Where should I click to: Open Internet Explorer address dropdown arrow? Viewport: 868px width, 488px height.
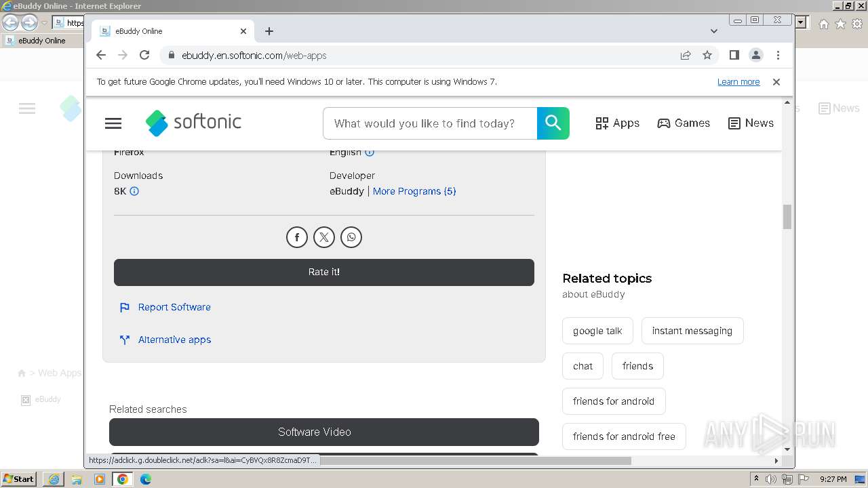[802, 22]
